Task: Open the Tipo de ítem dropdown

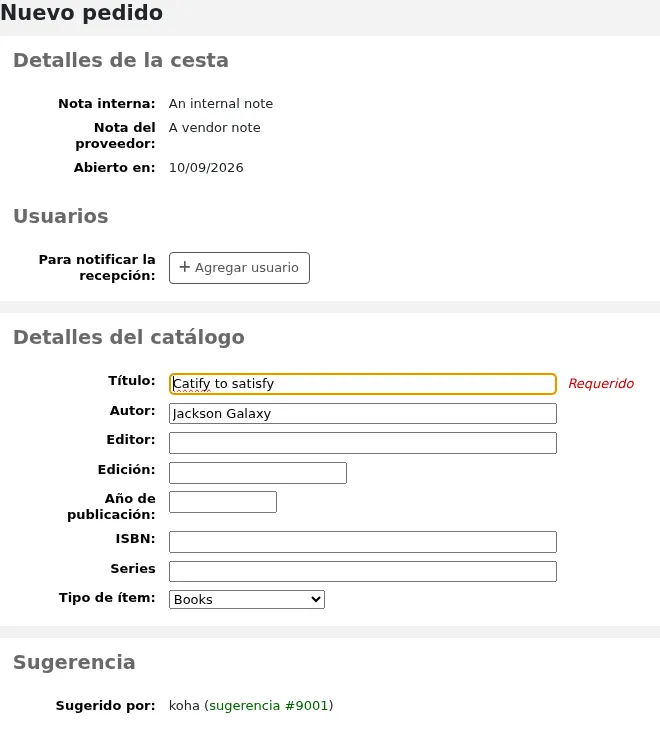Action: 247,600
